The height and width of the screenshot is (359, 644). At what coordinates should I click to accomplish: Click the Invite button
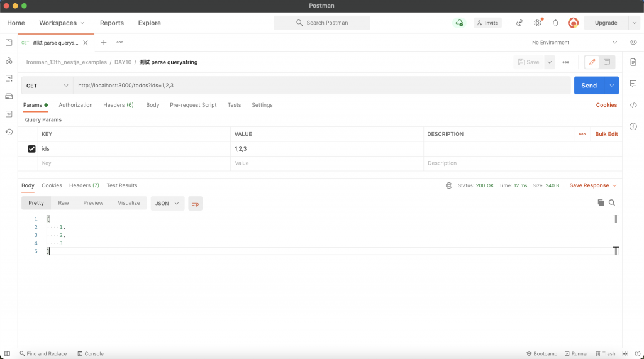(487, 23)
